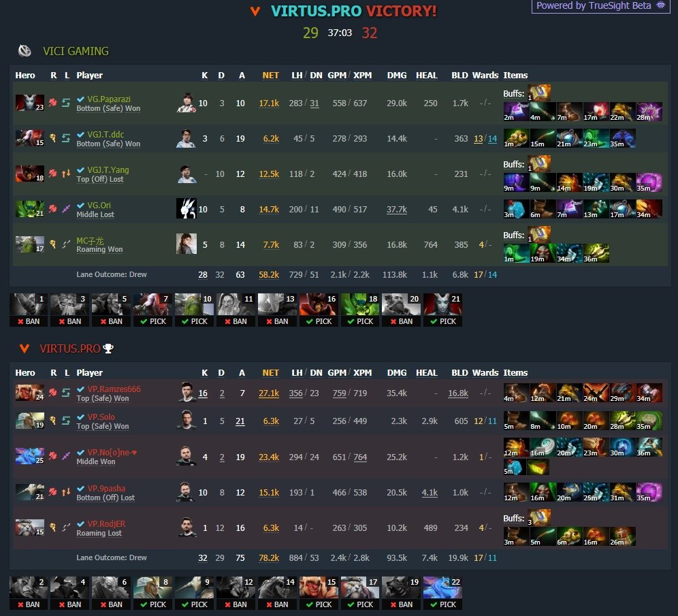Click ban number 1 hero thumbnail
Screen dimensions: 678x616
click(x=29, y=304)
